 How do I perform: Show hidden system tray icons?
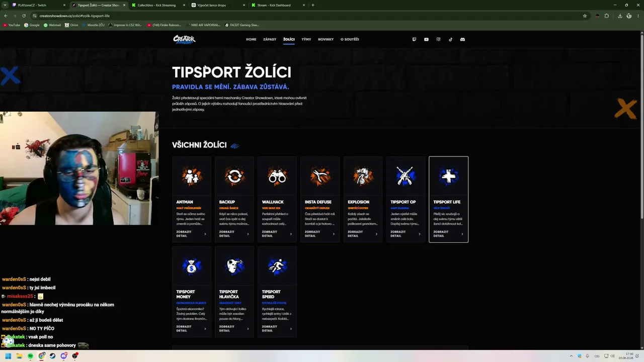click(x=571, y=356)
